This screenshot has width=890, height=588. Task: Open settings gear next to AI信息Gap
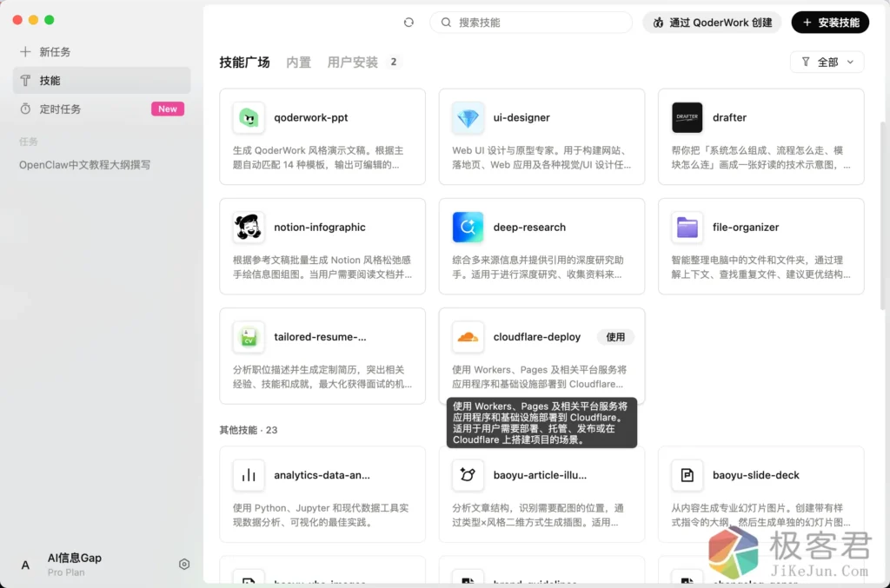pos(184,565)
